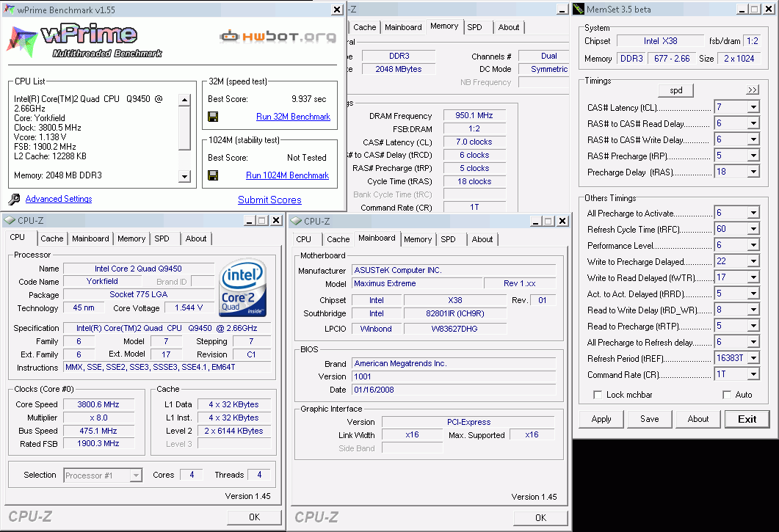Click the >> expand button in MemSet Timings

(x=752, y=90)
